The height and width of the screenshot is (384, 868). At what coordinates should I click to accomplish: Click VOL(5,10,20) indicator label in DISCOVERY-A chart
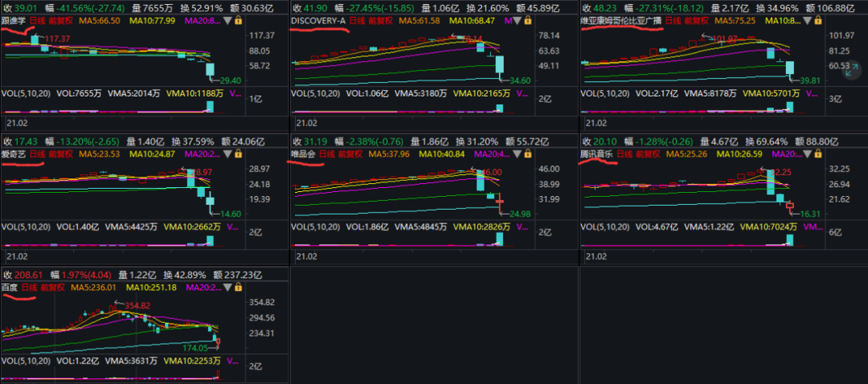click(316, 93)
